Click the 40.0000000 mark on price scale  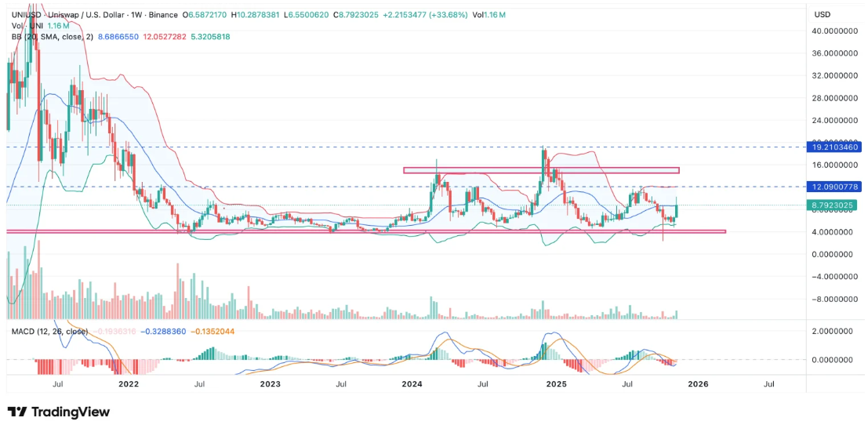(x=834, y=31)
